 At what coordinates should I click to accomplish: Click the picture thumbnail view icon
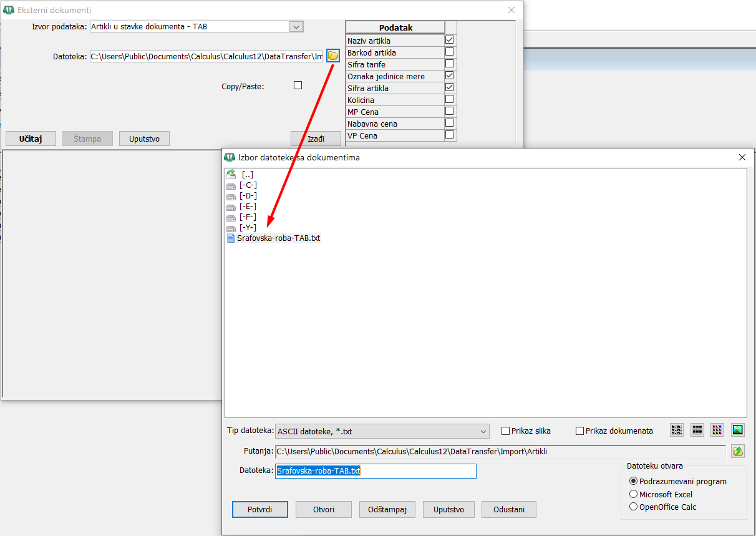click(738, 430)
